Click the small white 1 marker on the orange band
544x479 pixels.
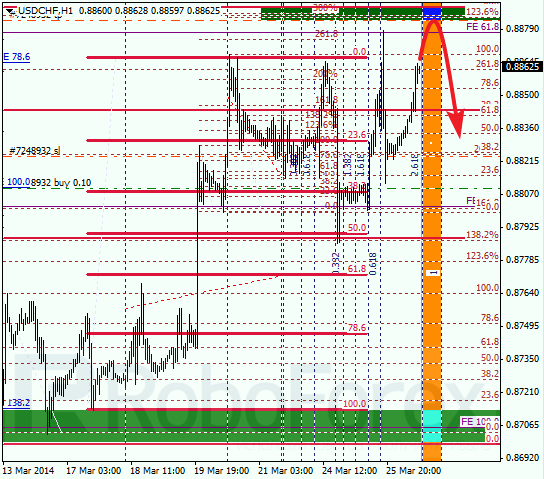[x=433, y=273]
